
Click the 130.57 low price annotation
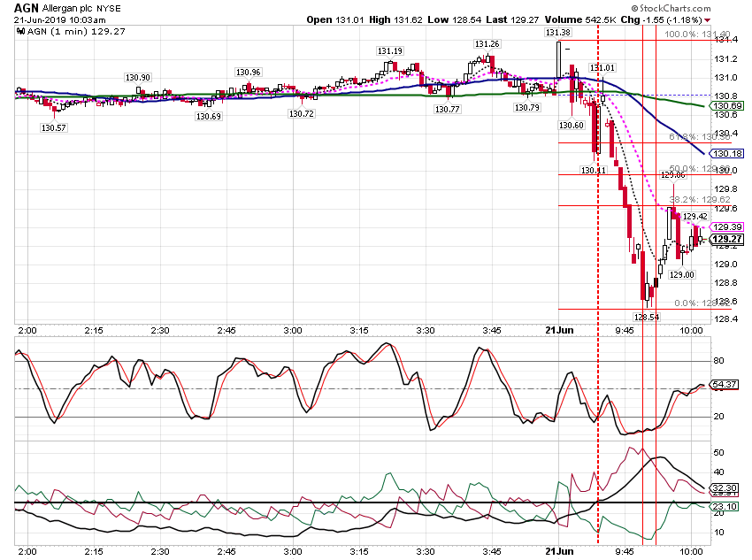(54, 128)
